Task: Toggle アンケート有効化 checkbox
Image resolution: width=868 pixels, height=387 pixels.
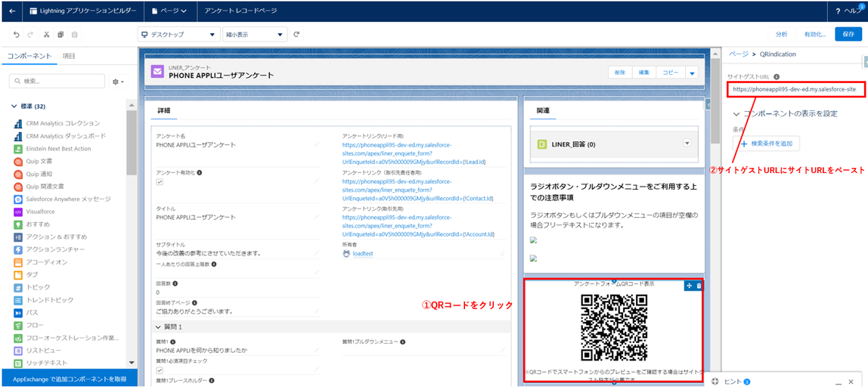Action: point(160,181)
